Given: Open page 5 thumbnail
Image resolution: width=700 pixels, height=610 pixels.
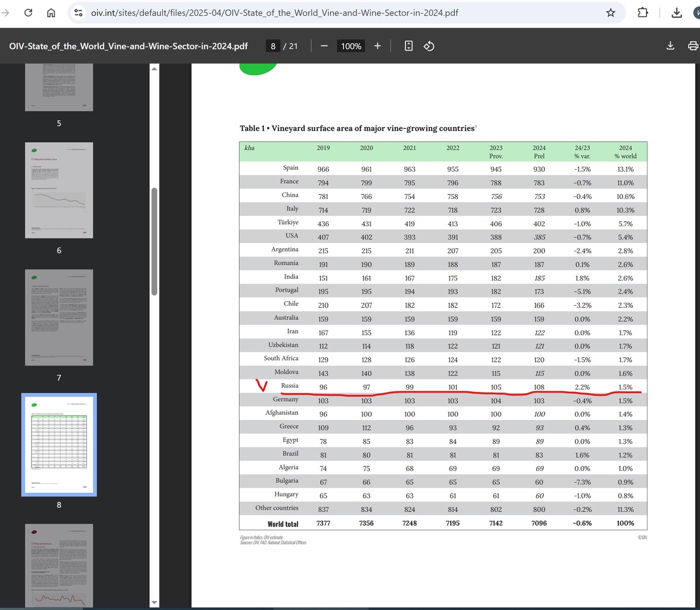Looking at the screenshot, I should click(x=59, y=87).
